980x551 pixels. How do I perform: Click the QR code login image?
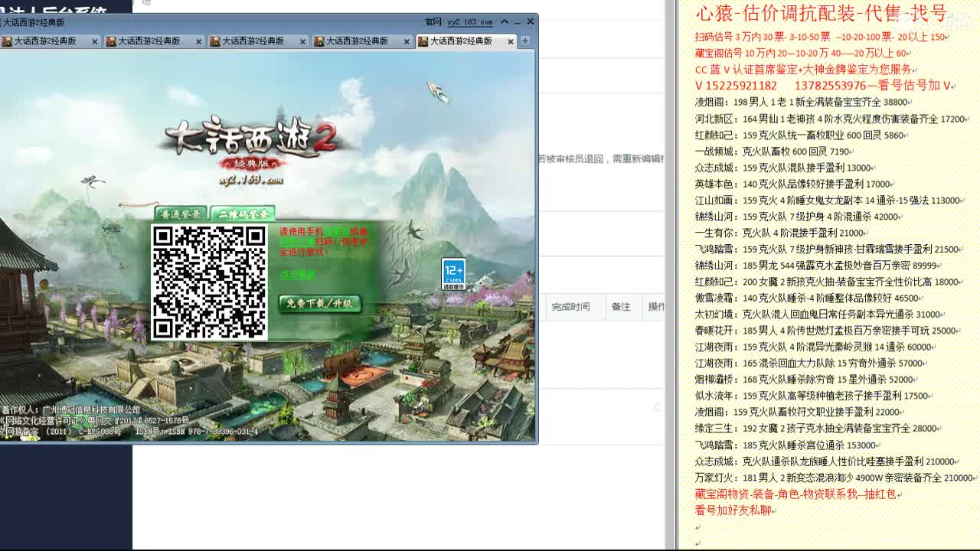209,282
